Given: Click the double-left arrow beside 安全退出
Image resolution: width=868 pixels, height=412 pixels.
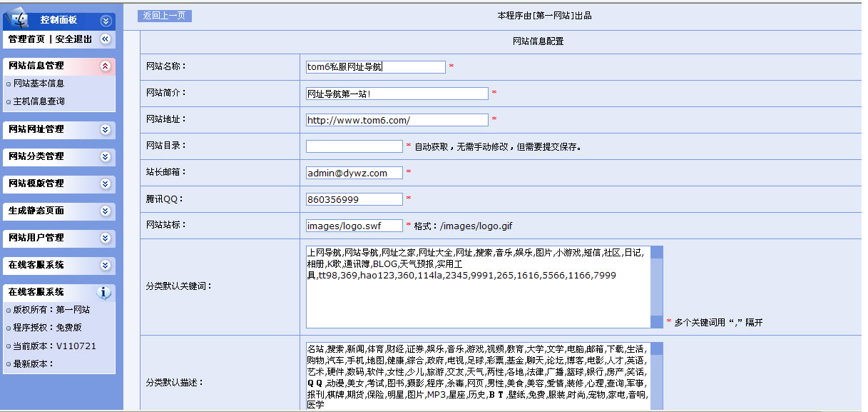Looking at the screenshot, I should coord(106,39).
